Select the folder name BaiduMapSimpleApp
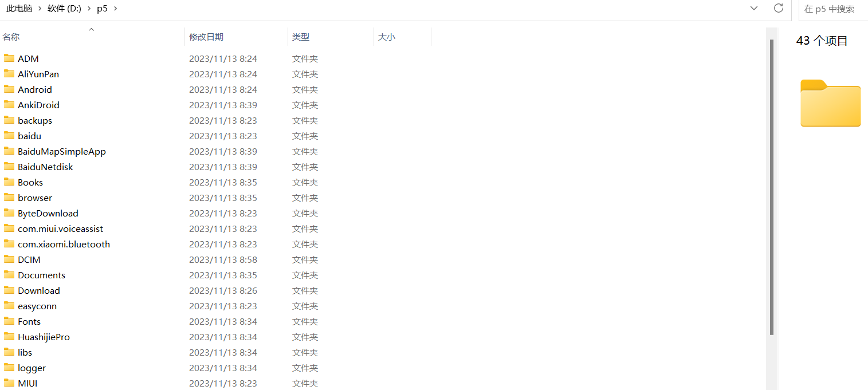Screen dimensions: 868x390 [62, 151]
